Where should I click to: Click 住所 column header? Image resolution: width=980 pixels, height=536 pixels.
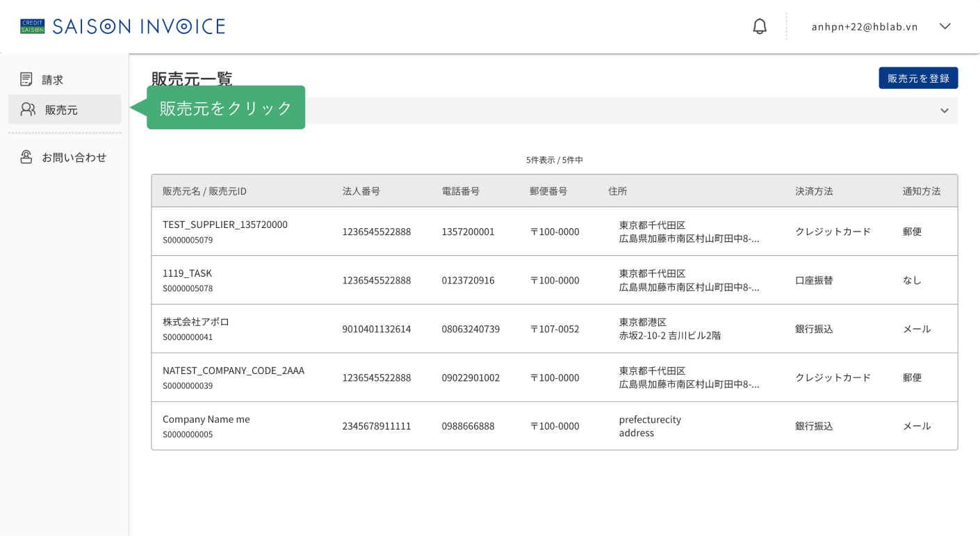tap(618, 191)
